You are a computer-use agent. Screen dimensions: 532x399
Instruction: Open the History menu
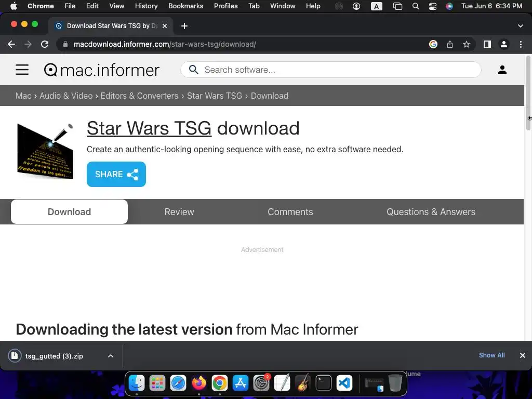pos(146,6)
